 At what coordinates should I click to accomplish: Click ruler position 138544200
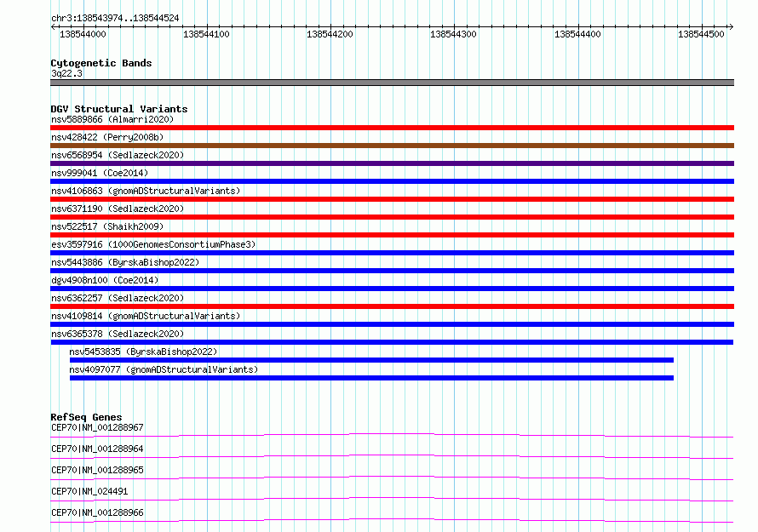click(330, 34)
